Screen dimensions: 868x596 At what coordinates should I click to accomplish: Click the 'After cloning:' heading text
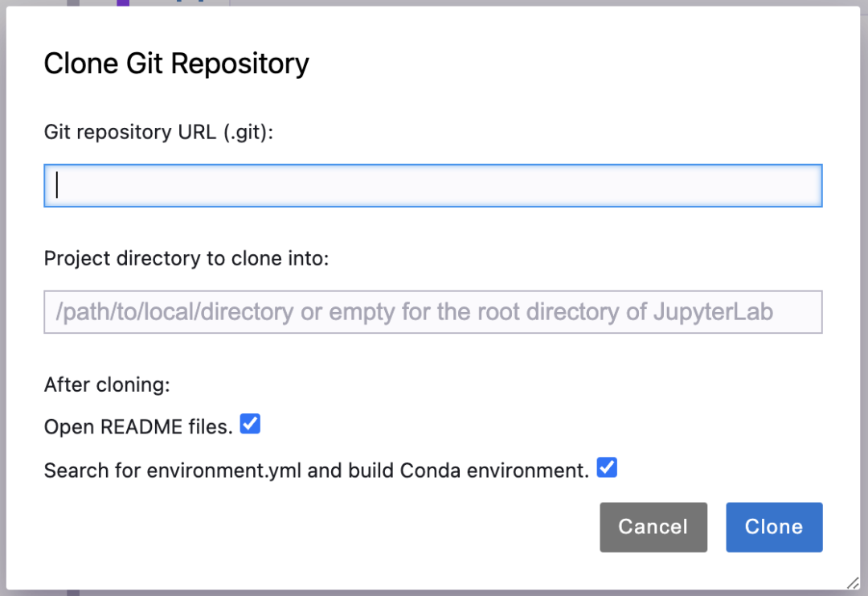(107, 384)
